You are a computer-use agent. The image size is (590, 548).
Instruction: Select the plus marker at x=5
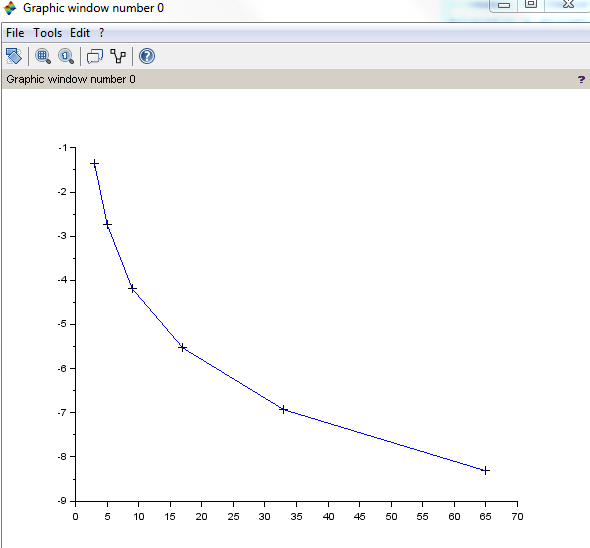[107, 225]
